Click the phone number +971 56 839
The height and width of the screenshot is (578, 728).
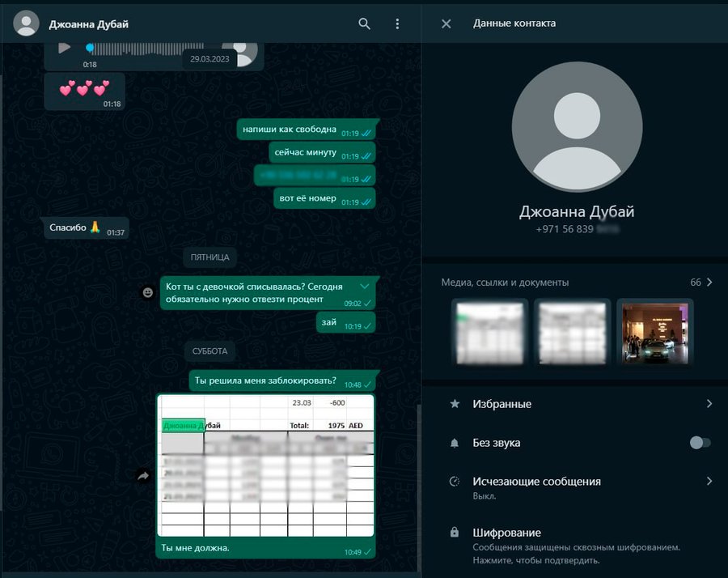577,229
